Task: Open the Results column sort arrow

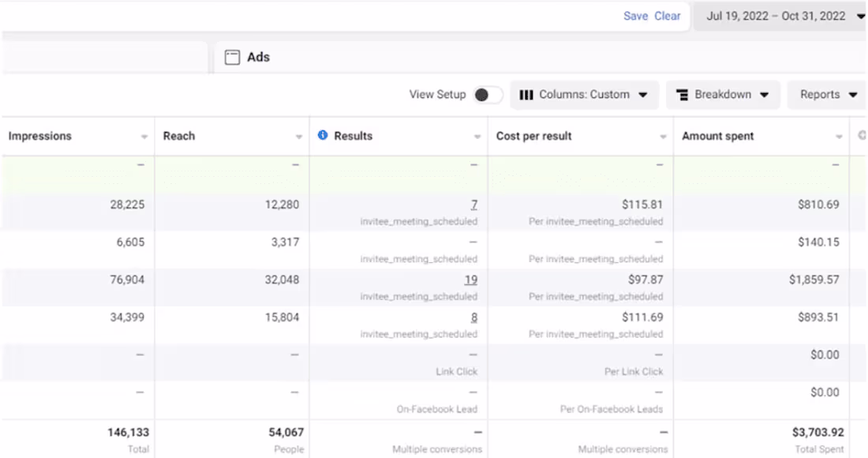Action: pos(477,137)
